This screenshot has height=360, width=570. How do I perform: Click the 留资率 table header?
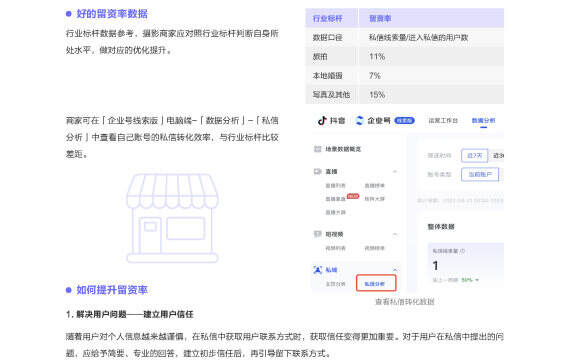click(380, 18)
